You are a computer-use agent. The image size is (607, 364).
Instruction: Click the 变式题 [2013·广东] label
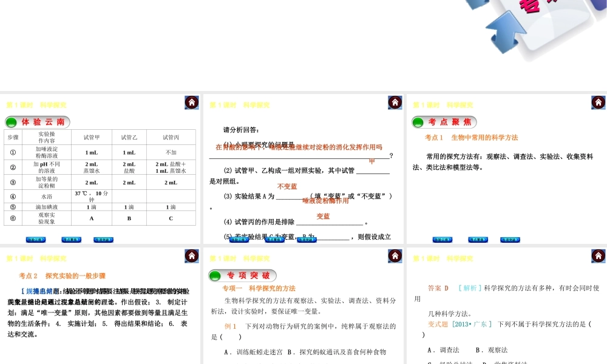(x=460, y=324)
